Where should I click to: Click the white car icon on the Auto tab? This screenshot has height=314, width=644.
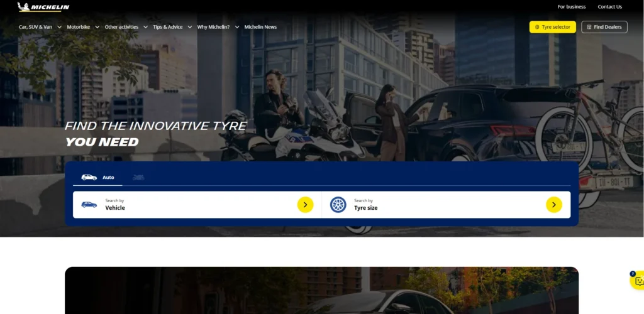click(89, 178)
